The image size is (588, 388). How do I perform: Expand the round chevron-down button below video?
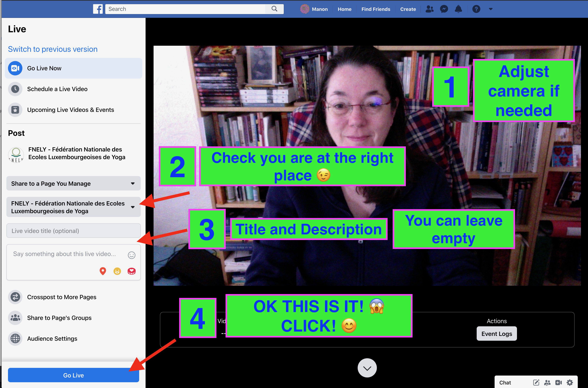tap(367, 368)
